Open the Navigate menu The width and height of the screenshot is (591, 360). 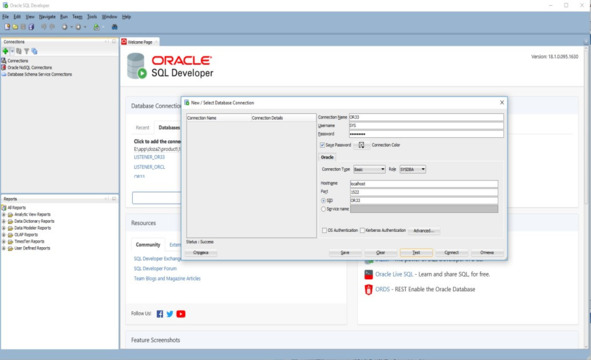point(47,17)
